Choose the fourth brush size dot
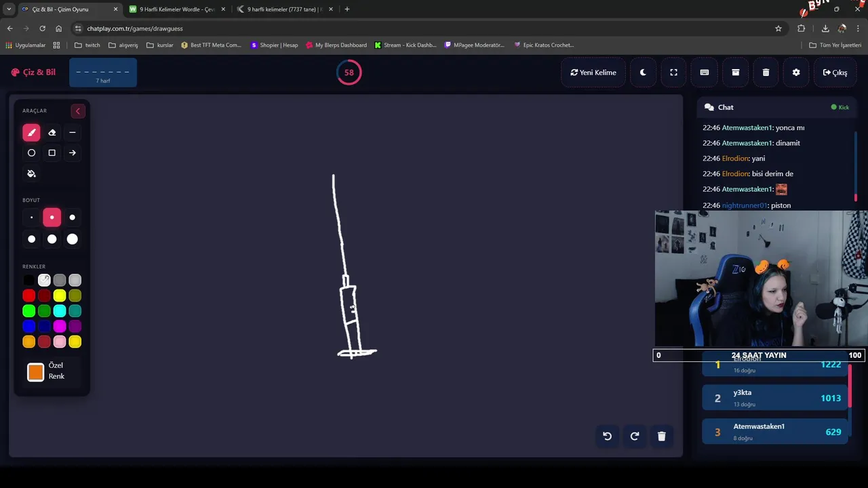Viewport: 868px width, 488px height. [31, 239]
